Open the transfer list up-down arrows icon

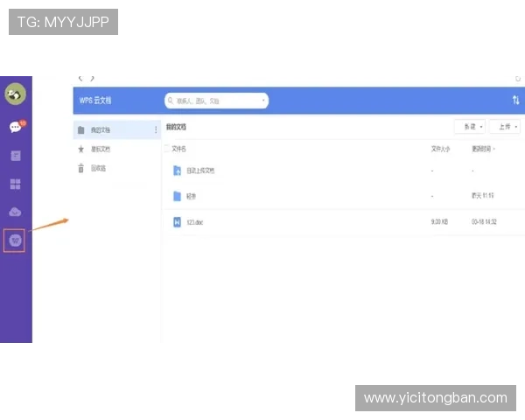coord(516,100)
